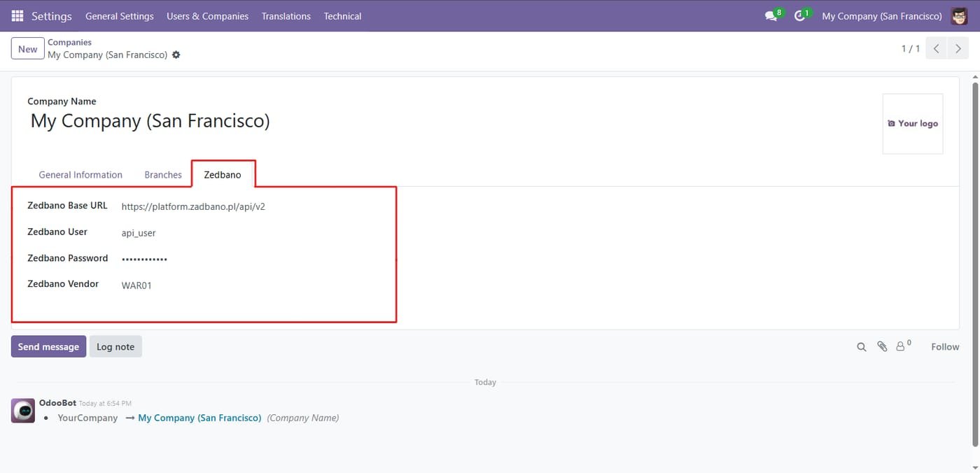Viewport: 980px width, 473px height.
Task: Select the Zedbano tab
Action: [x=223, y=175]
